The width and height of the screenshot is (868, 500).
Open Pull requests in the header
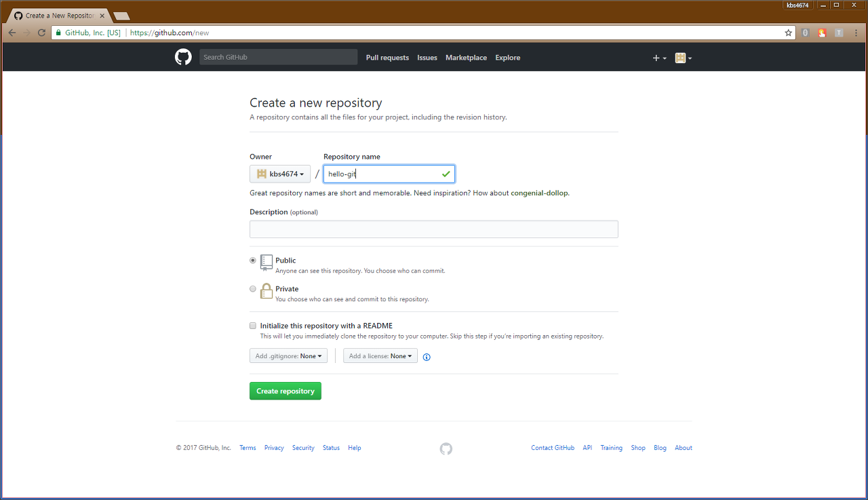(x=387, y=58)
